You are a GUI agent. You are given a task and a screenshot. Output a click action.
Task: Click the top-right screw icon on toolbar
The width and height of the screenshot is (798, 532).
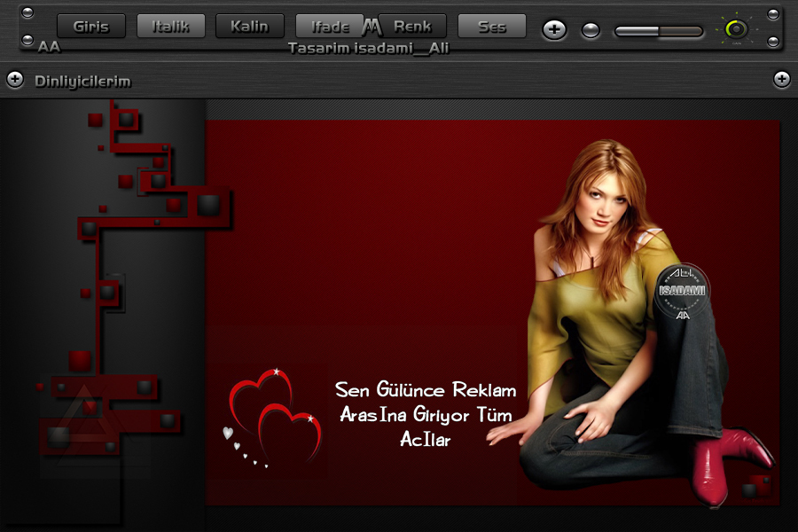click(x=773, y=14)
